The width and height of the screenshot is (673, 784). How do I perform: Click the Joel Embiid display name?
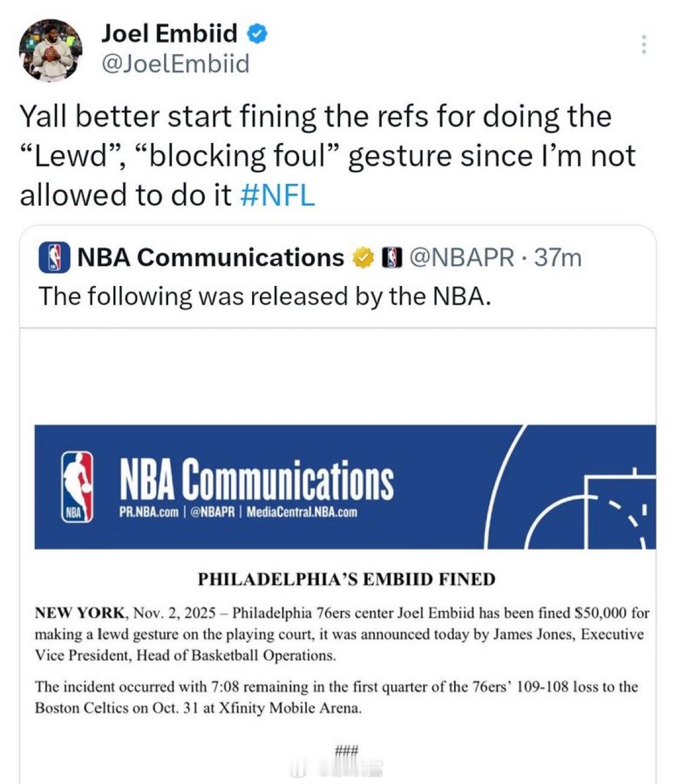coord(169,34)
